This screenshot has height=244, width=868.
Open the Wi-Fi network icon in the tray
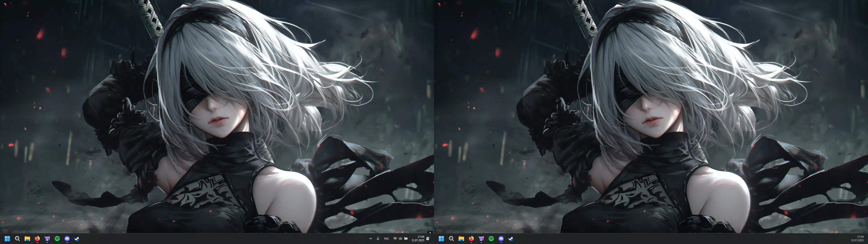point(395,239)
